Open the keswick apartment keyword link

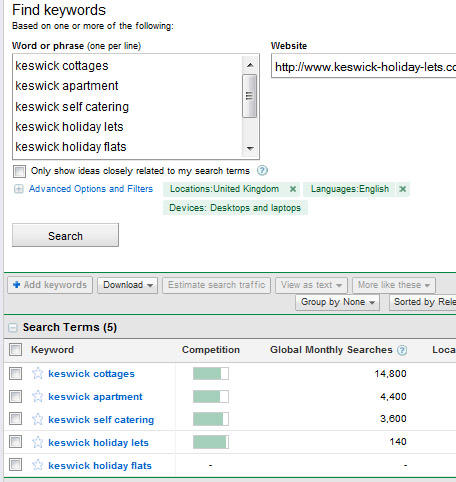pos(95,397)
